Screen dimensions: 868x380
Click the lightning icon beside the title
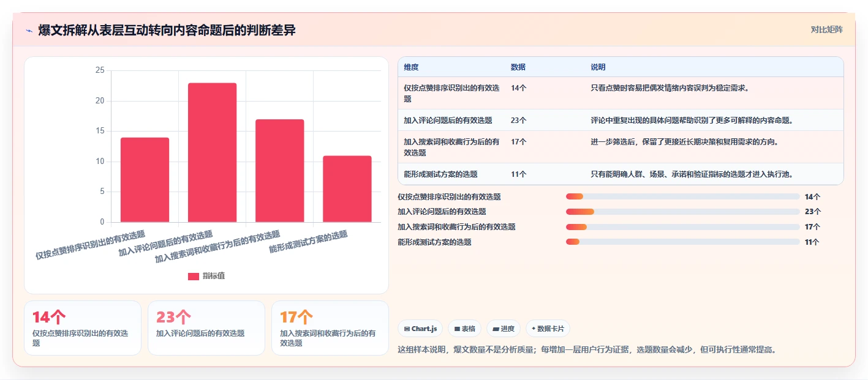point(29,30)
